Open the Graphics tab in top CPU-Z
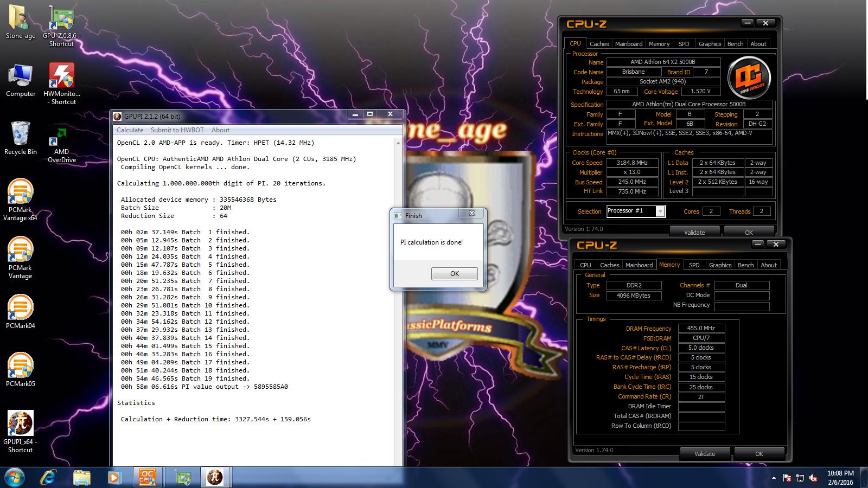The height and width of the screenshot is (488, 868). click(710, 44)
